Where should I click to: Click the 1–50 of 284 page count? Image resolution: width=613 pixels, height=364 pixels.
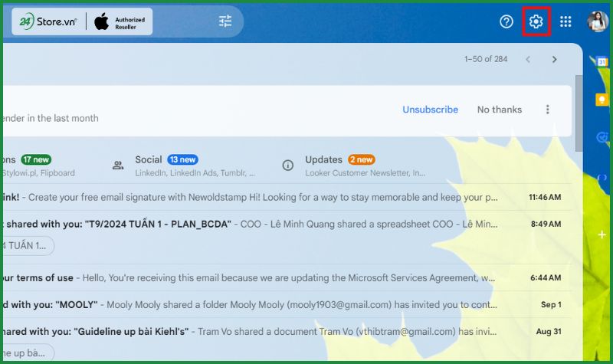486,59
